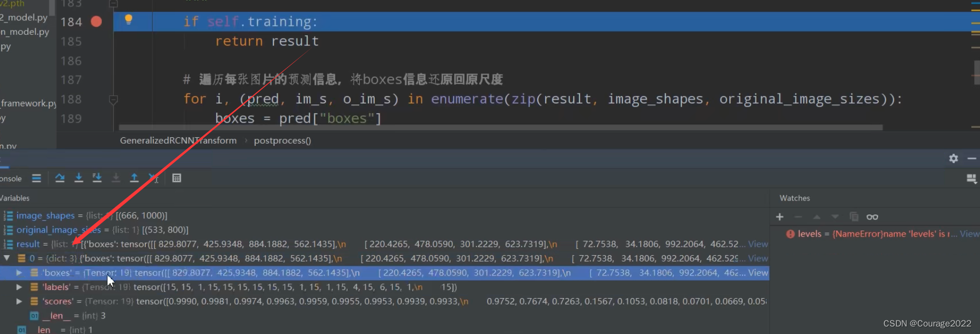
Task: Click the 'return result' code line
Action: point(267,41)
